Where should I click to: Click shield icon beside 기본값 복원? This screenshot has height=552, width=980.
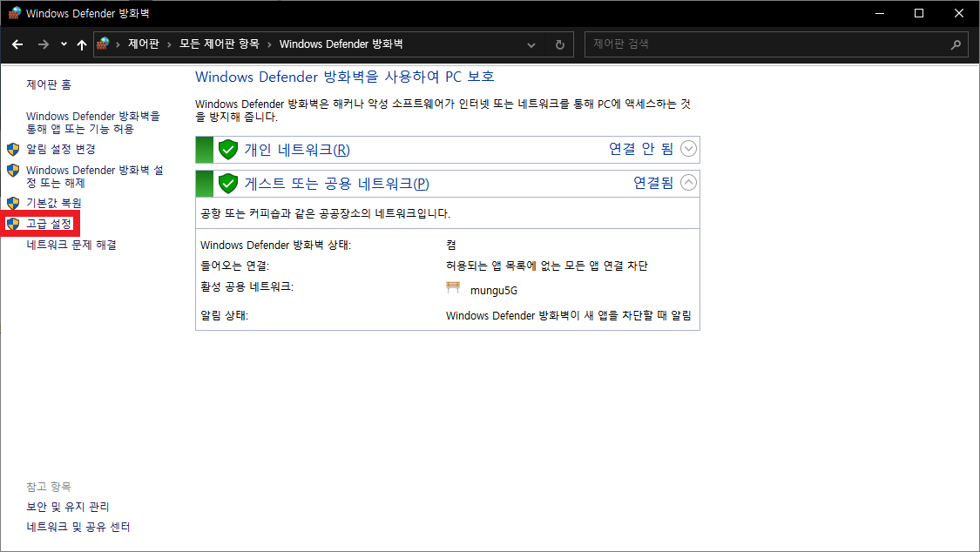13,203
